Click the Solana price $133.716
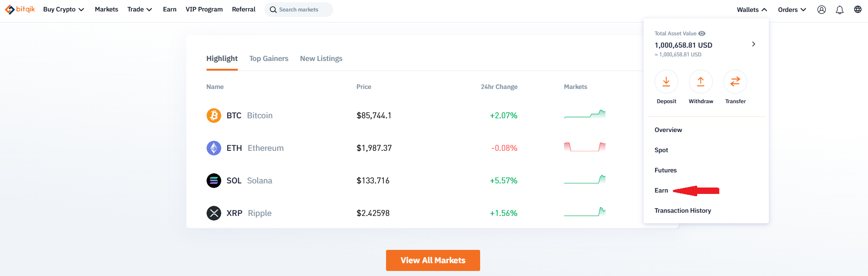This screenshot has width=868, height=276. coord(373,181)
